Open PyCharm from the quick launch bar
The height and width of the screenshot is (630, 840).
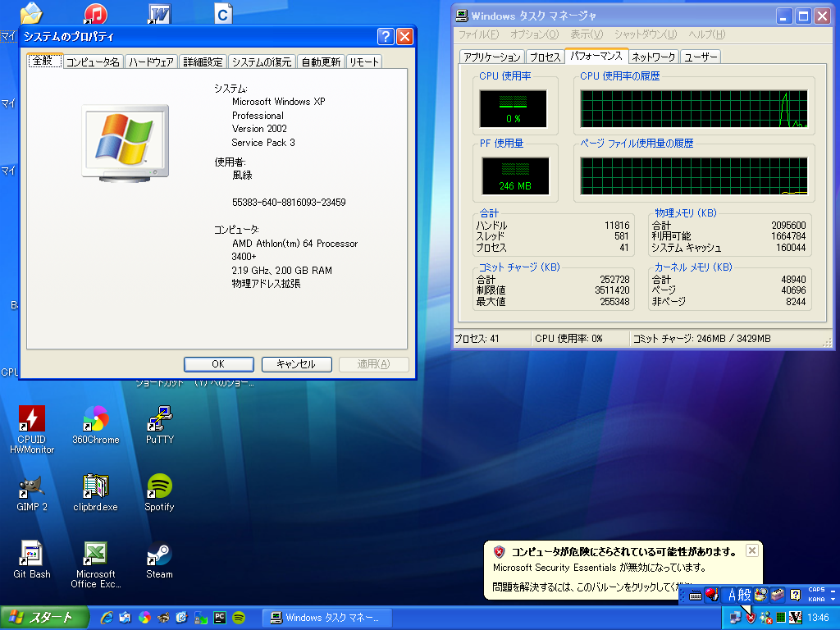[x=220, y=618]
